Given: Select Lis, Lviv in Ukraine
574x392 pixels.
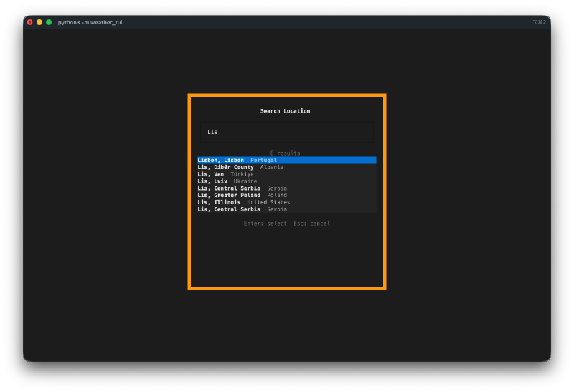Looking at the screenshot, I should click(227, 181).
